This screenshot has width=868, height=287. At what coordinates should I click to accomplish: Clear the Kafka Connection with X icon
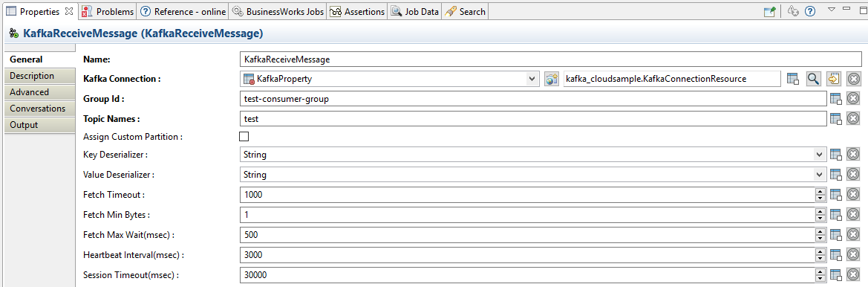click(x=854, y=80)
